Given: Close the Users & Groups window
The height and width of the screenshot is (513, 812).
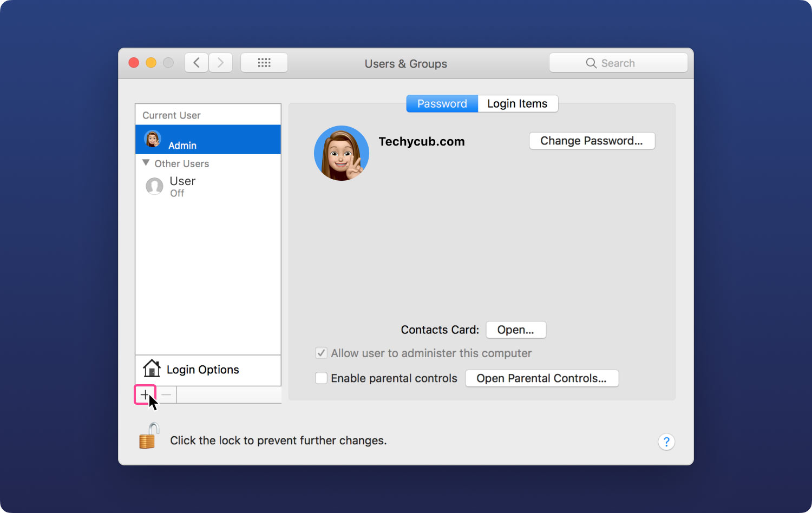Looking at the screenshot, I should 134,63.
